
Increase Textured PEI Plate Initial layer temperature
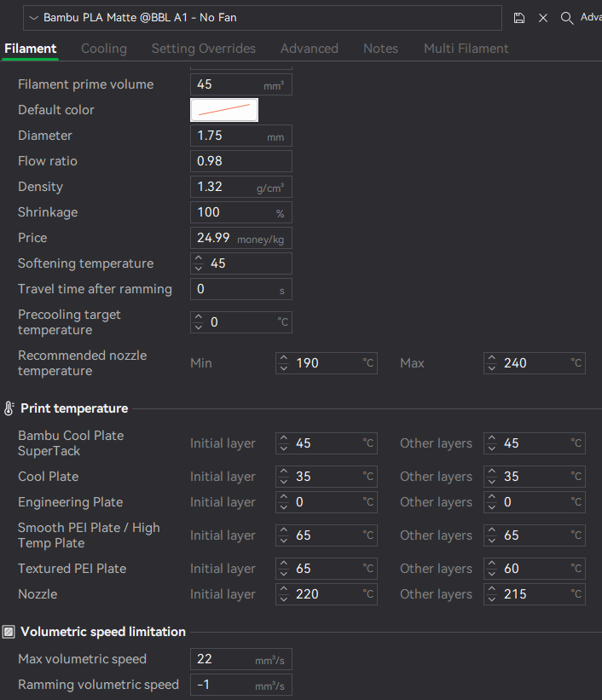pyautogui.click(x=284, y=564)
